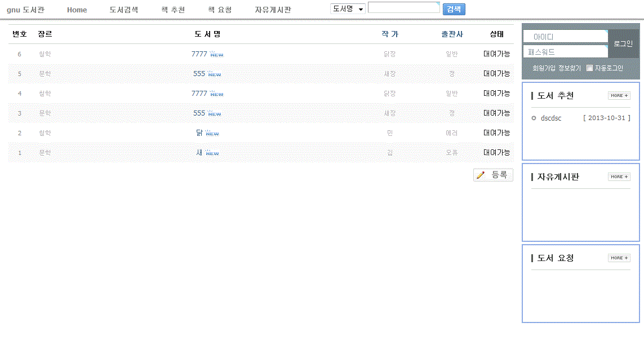644x349 pixels.
Task: Go to the 도서검색 menu
Action: (123, 10)
